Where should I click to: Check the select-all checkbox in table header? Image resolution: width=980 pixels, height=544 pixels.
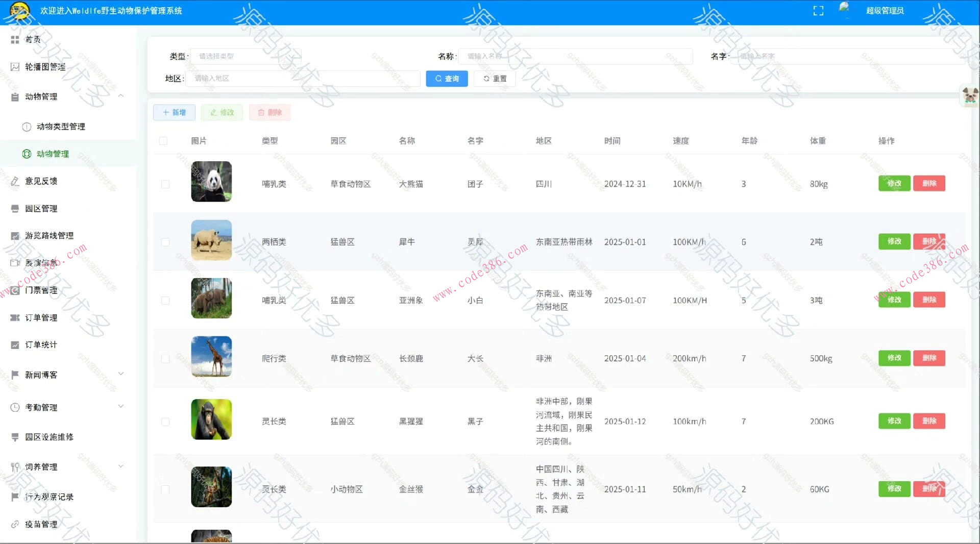[163, 141]
